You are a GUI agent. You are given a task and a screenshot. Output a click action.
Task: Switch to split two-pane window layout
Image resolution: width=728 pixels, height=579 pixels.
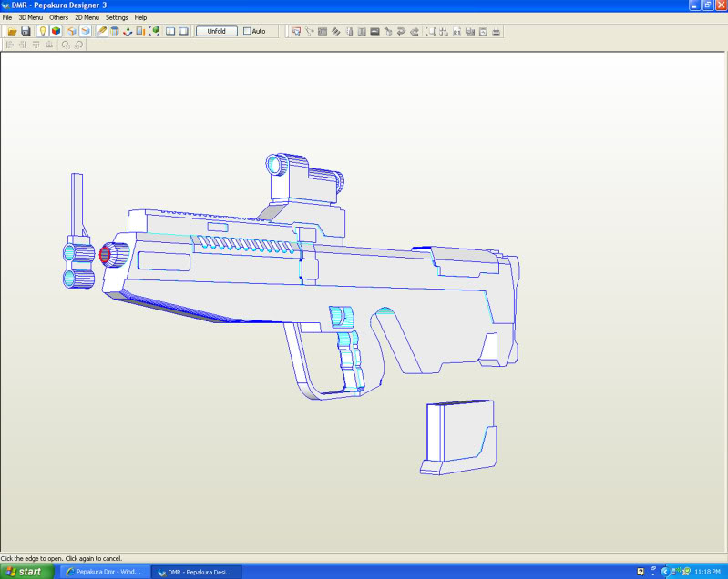pos(170,32)
